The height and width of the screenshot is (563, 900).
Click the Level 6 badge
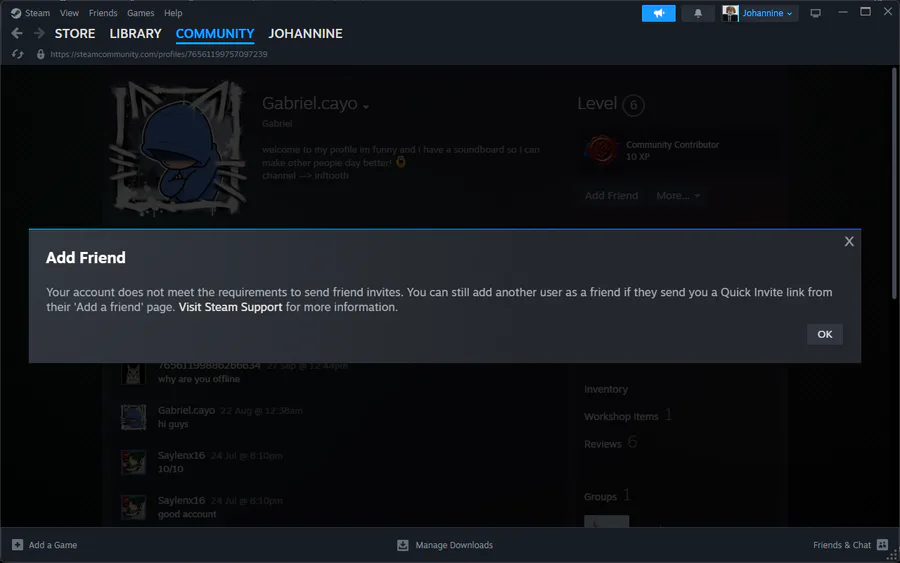click(x=633, y=105)
